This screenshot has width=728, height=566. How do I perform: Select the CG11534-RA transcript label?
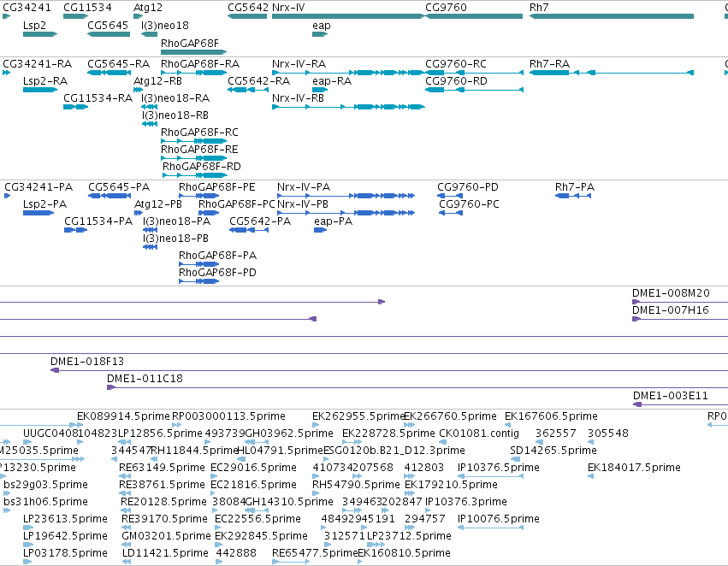click(98, 97)
